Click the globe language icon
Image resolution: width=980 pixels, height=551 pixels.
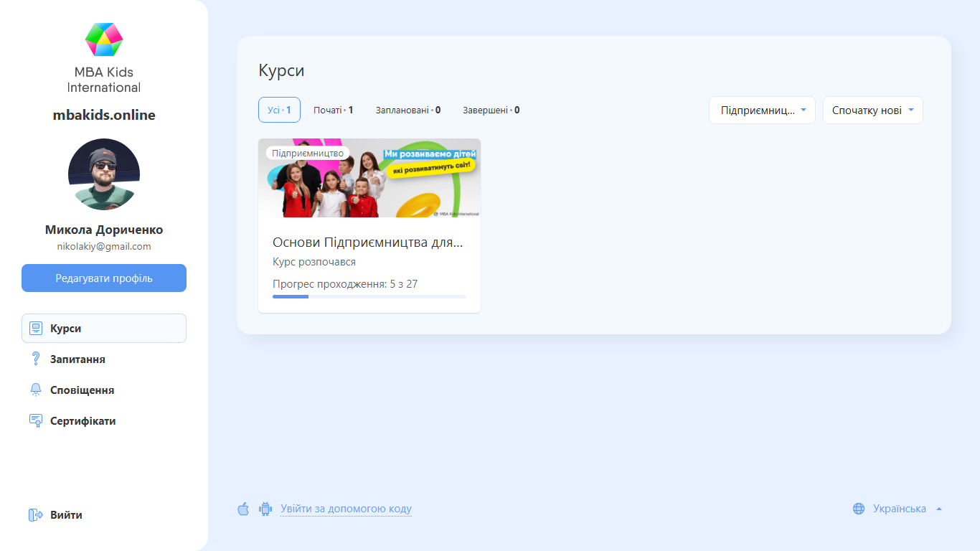pos(859,509)
